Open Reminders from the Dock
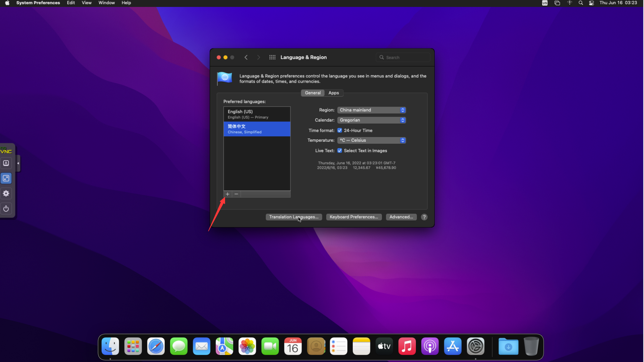Image resolution: width=644 pixels, height=362 pixels. pos(339,347)
